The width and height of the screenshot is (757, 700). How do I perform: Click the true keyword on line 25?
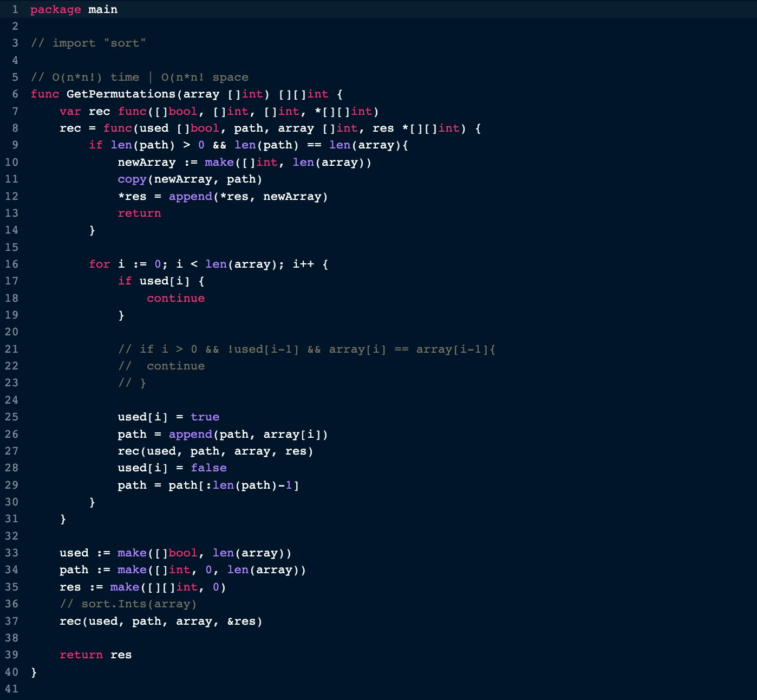click(205, 417)
